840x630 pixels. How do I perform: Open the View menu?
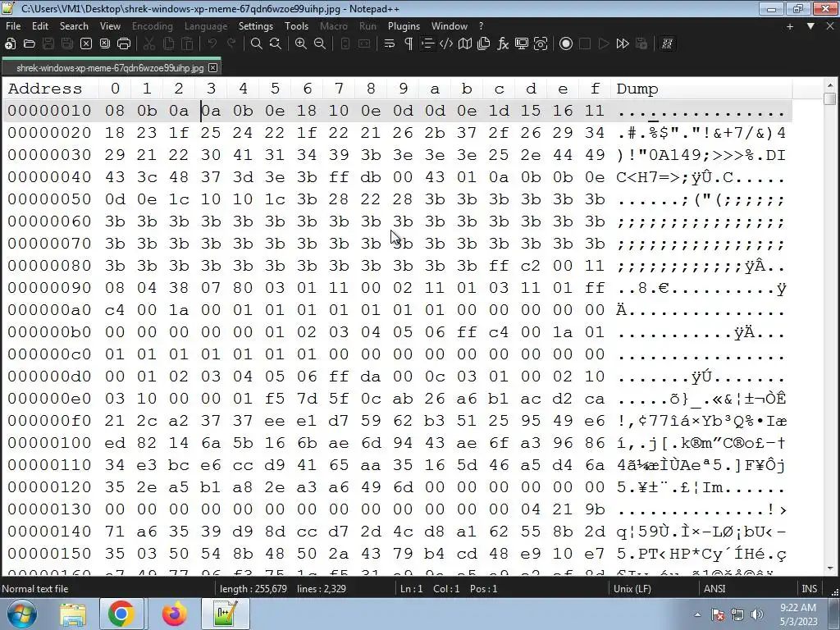(x=111, y=25)
